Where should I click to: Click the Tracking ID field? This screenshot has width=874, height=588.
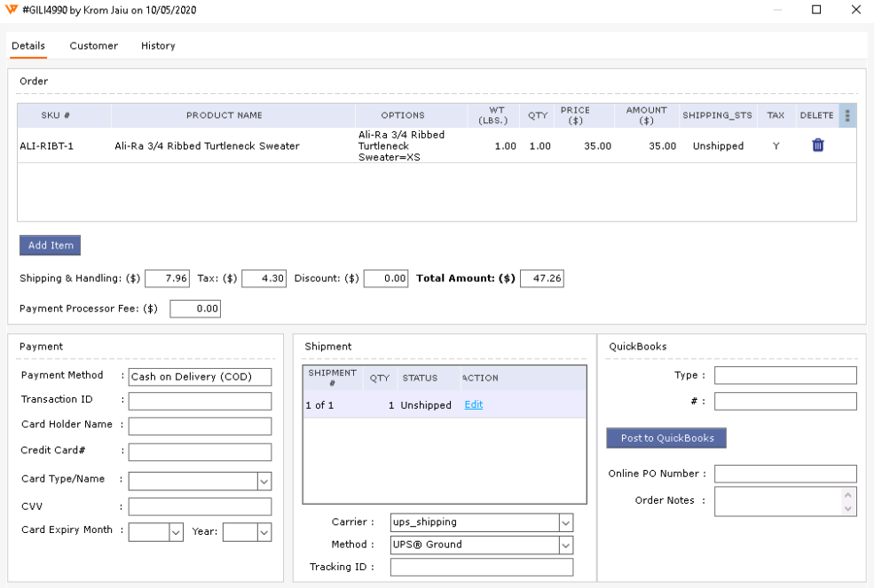[482, 568]
